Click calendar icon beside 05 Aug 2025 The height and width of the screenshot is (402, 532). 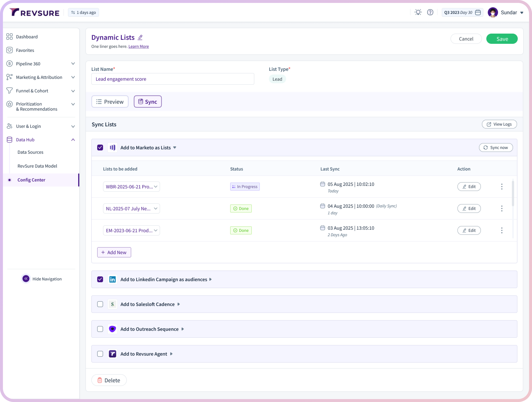[323, 184]
